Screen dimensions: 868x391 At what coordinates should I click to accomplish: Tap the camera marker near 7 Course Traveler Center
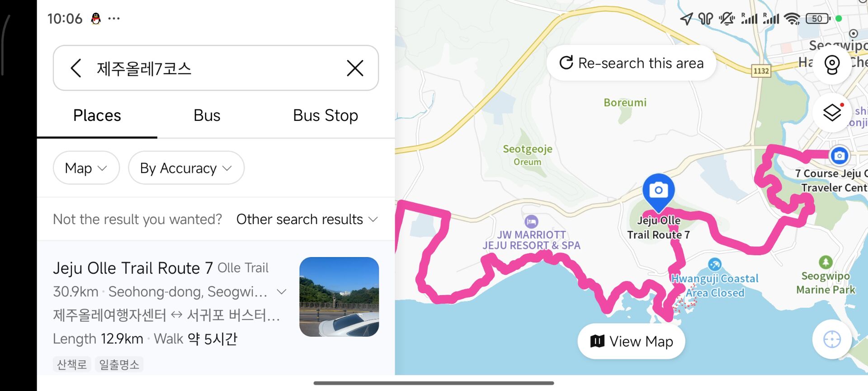840,156
